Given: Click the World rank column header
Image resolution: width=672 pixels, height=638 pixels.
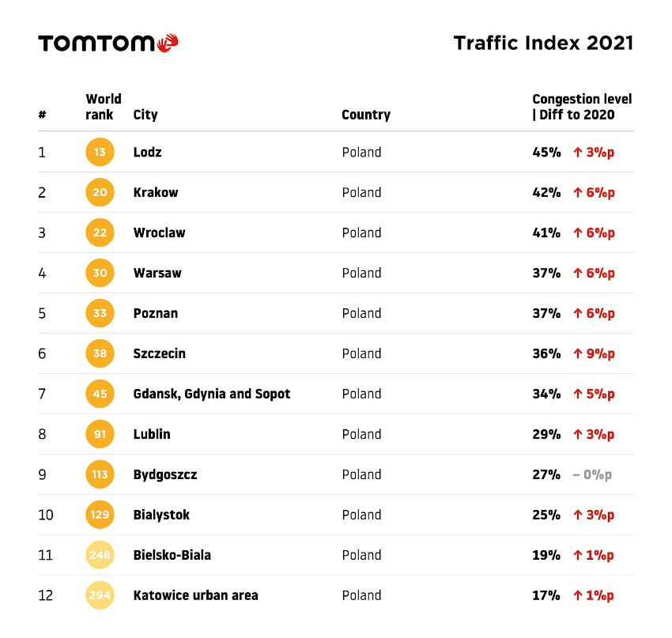Looking at the screenshot, I should (x=104, y=108).
